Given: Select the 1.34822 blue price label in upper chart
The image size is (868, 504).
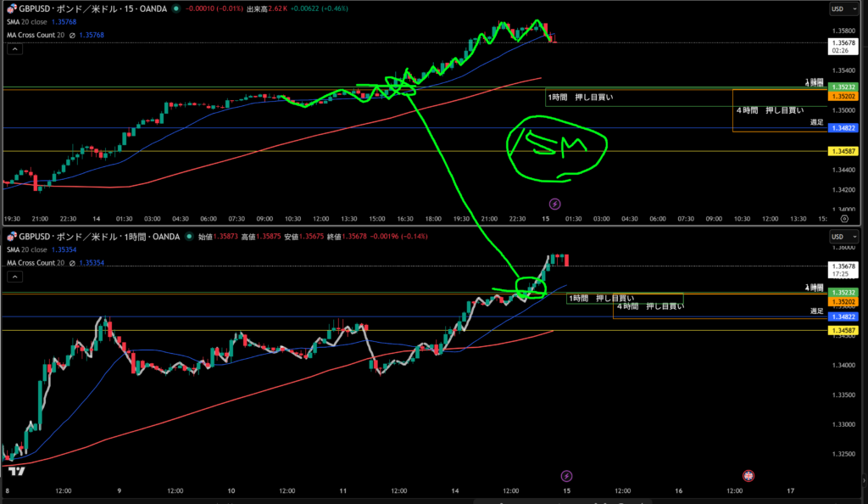Looking at the screenshot, I should click(x=843, y=128).
